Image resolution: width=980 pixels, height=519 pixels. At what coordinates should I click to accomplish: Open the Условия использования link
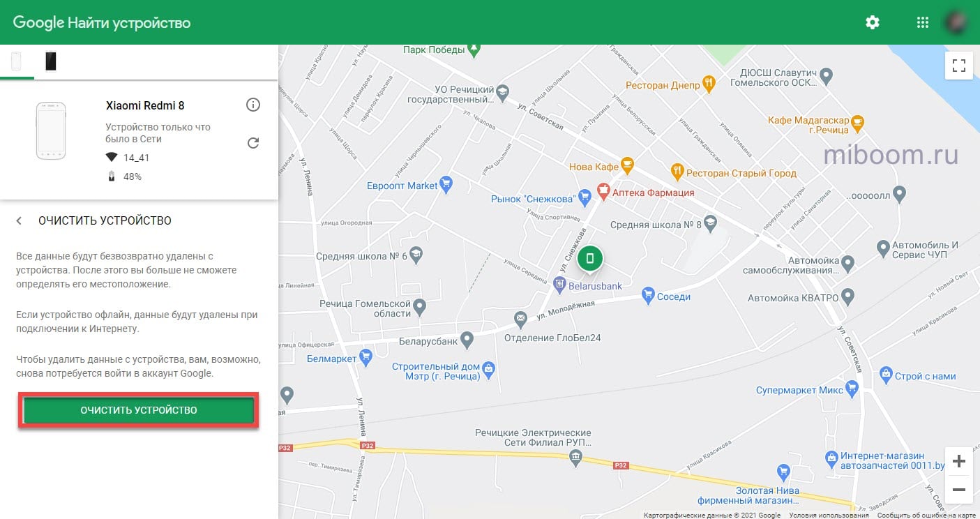pos(829,515)
